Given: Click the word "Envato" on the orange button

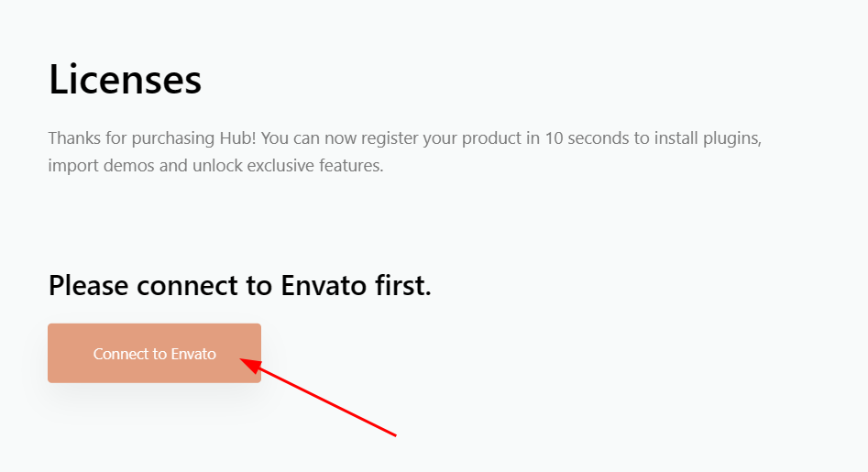Looking at the screenshot, I should [192, 353].
